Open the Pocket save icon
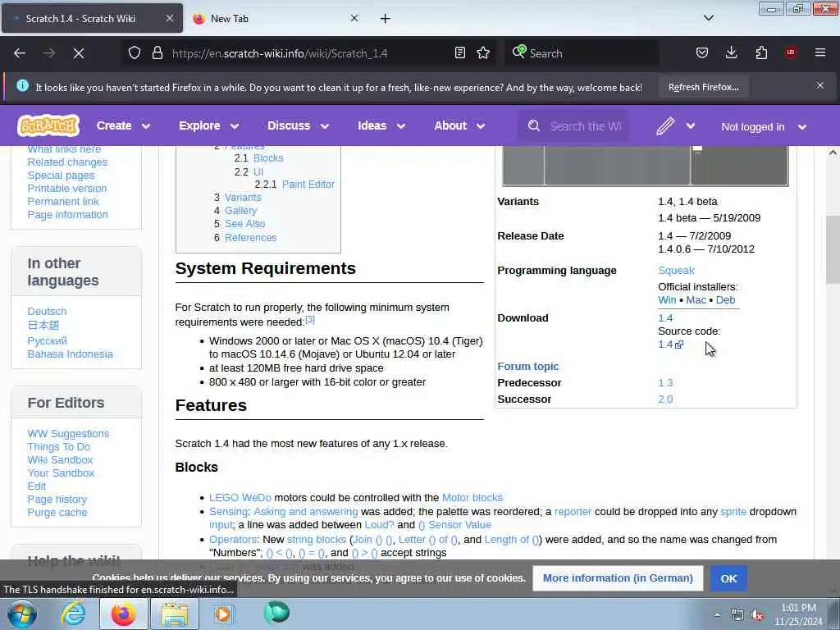This screenshot has height=630, width=840. [702, 53]
